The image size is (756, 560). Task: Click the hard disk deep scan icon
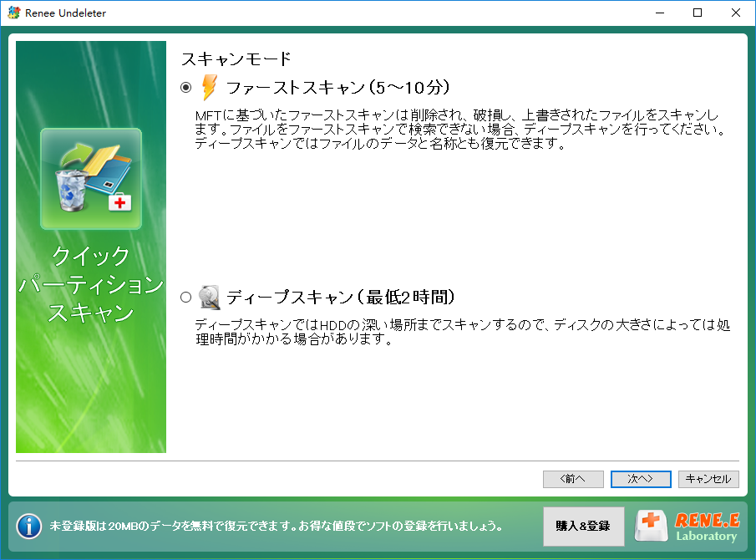click(210, 297)
